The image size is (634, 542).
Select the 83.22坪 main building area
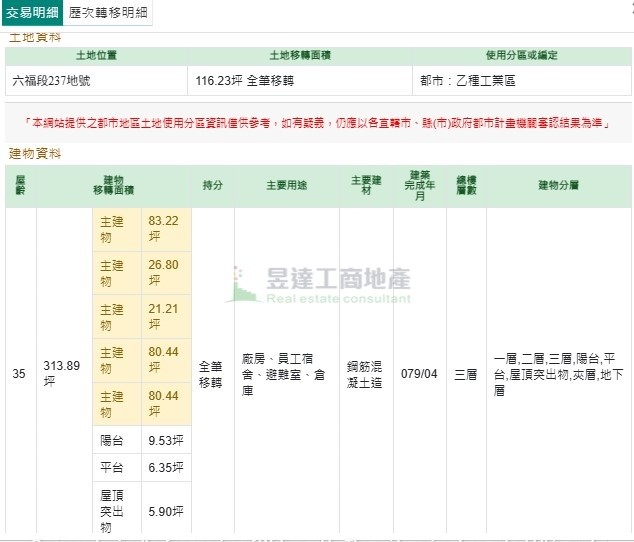point(164,229)
